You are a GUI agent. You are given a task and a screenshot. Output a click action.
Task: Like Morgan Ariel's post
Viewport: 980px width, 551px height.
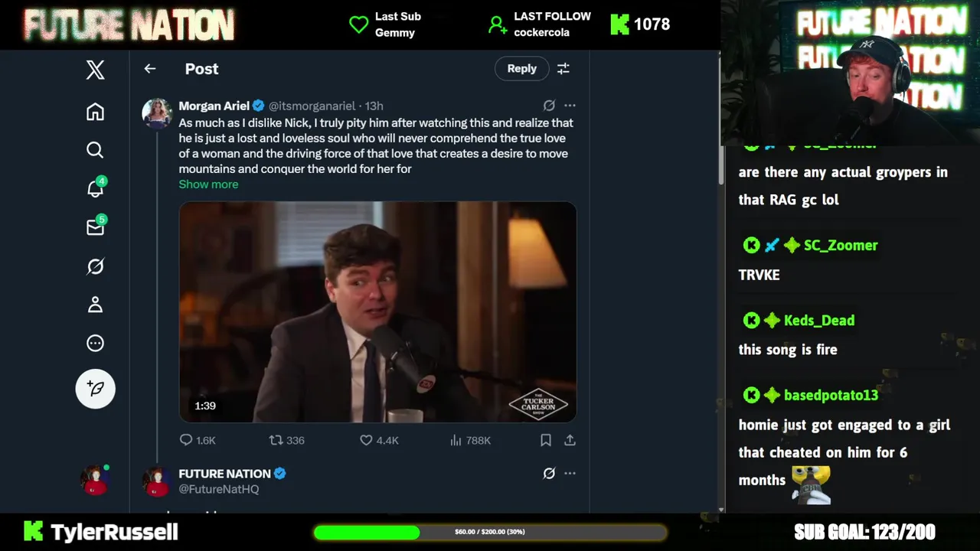click(x=366, y=440)
